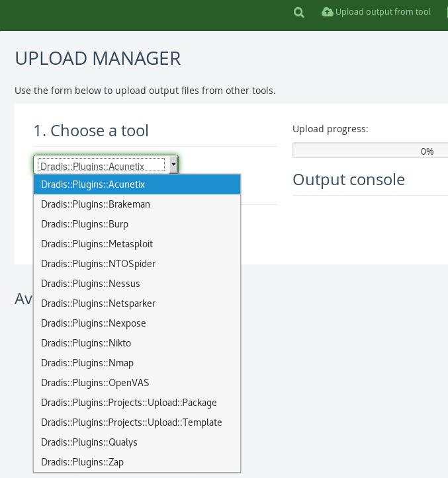Select the Burp plugin option
Image resolution: width=448 pixels, height=478 pixels.
(x=137, y=224)
